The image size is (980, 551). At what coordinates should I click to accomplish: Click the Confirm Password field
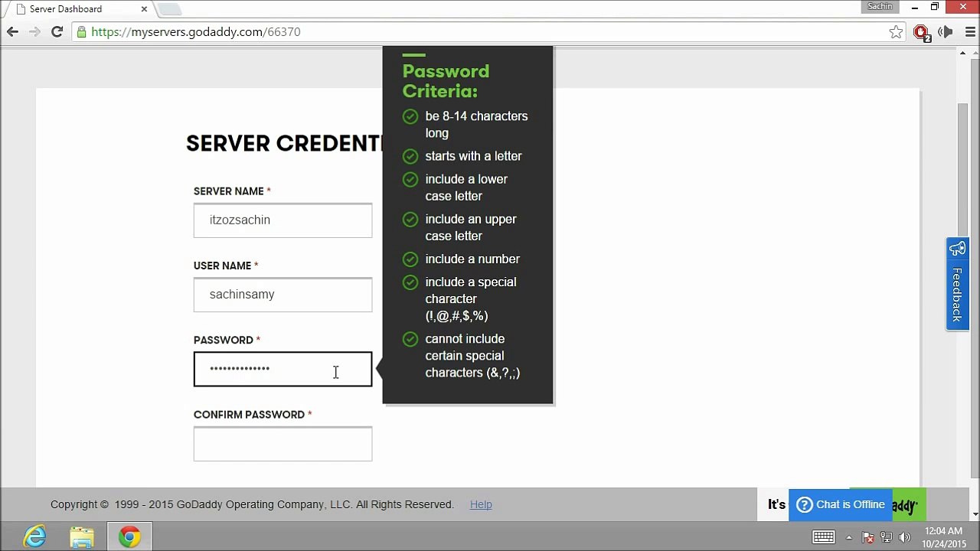283,444
